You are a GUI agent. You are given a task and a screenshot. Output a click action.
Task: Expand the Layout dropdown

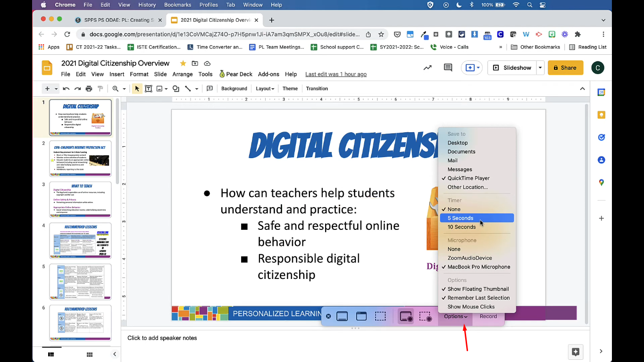[x=265, y=89]
